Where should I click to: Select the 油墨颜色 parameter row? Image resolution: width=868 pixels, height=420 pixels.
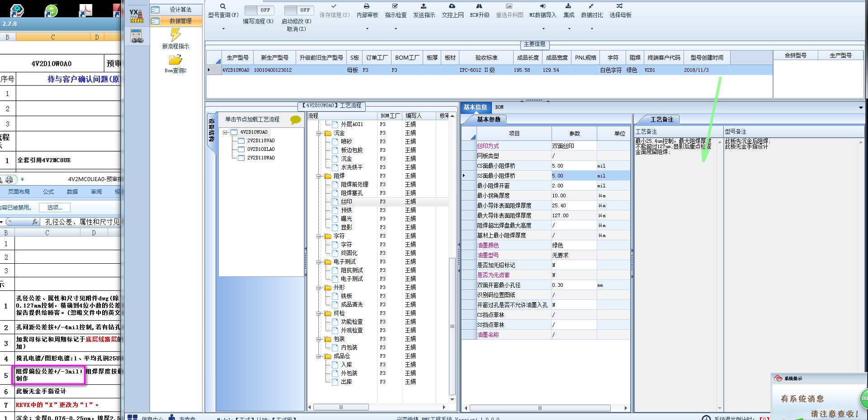click(x=546, y=245)
